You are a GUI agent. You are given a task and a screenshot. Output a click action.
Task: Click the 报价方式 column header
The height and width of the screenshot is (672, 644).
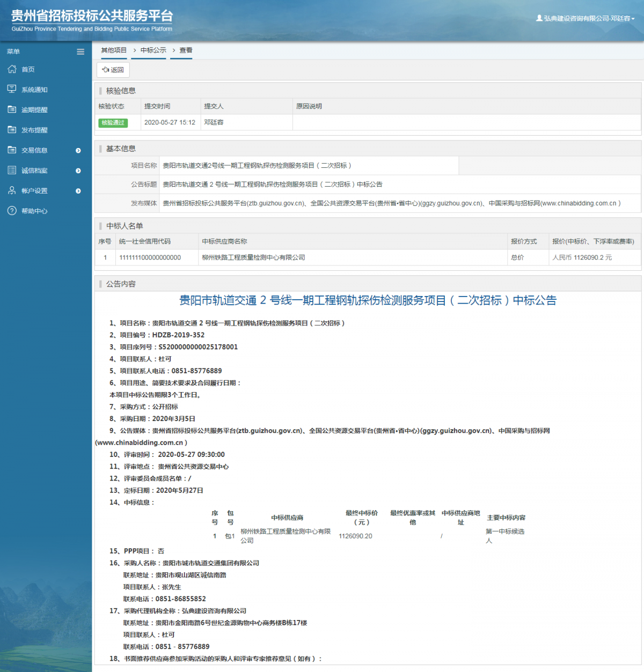pyautogui.click(x=524, y=241)
